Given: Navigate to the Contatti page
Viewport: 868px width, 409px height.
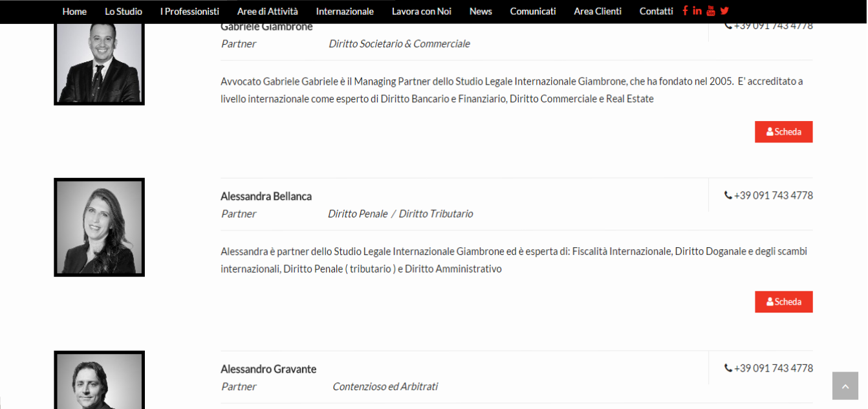Looking at the screenshot, I should pos(656,11).
